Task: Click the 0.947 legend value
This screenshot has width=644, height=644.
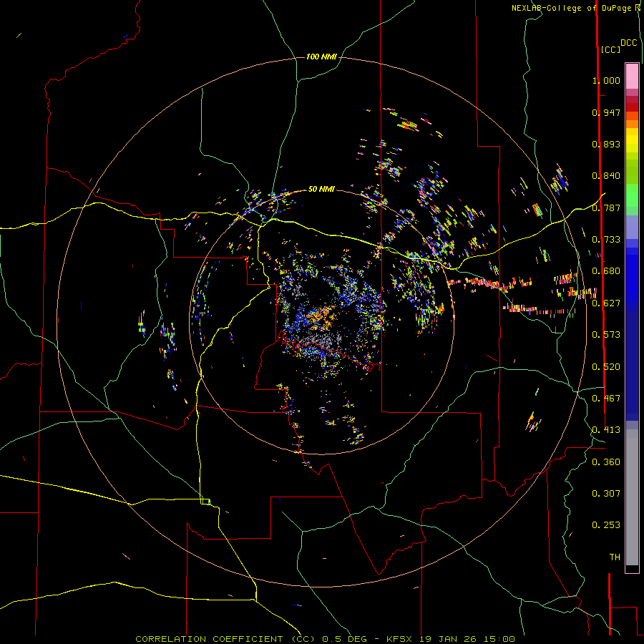Action: coord(606,112)
